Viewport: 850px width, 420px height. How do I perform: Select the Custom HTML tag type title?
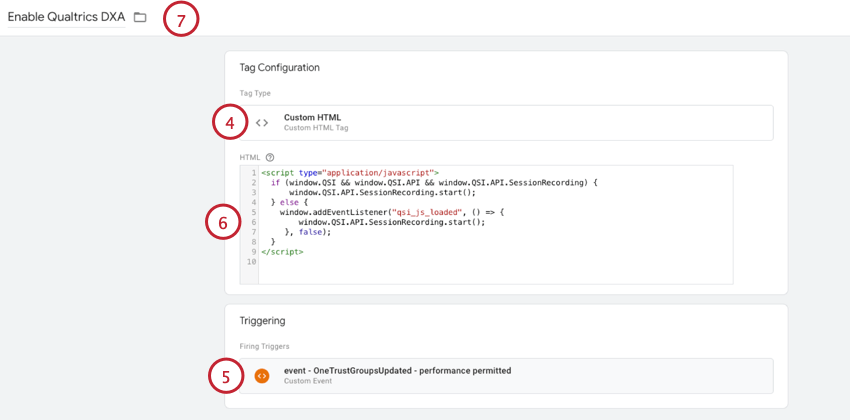tap(312, 117)
